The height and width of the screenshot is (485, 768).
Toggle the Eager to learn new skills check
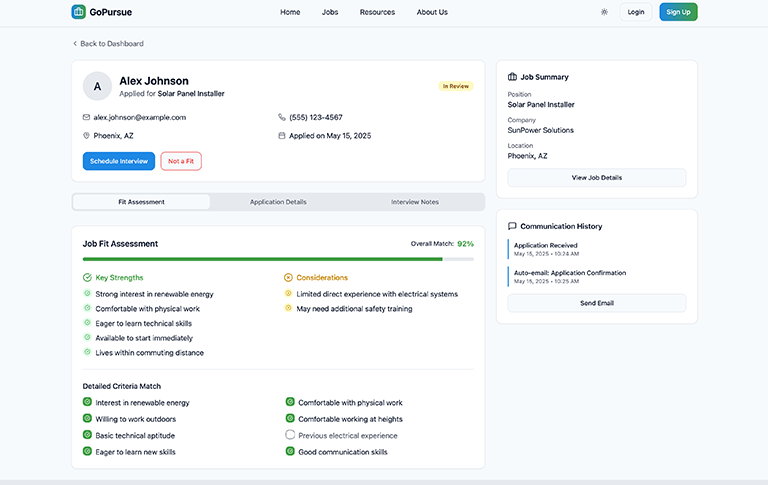pos(87,451)
